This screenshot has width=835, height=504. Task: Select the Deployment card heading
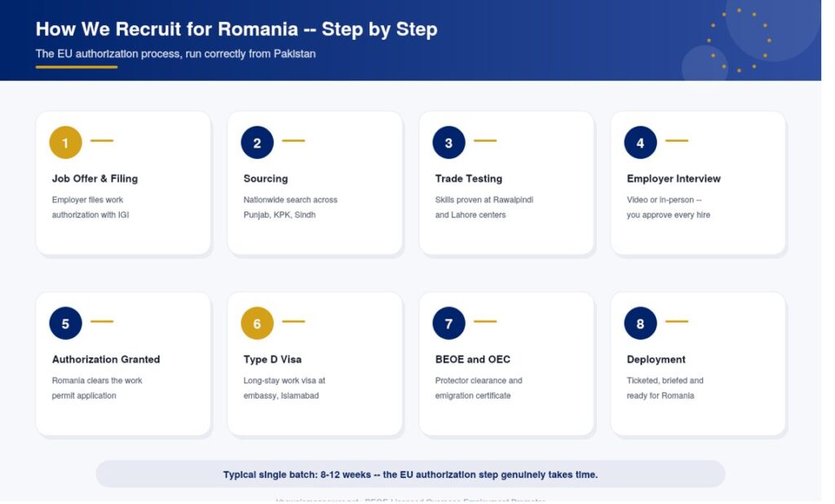tap(656, 359)
